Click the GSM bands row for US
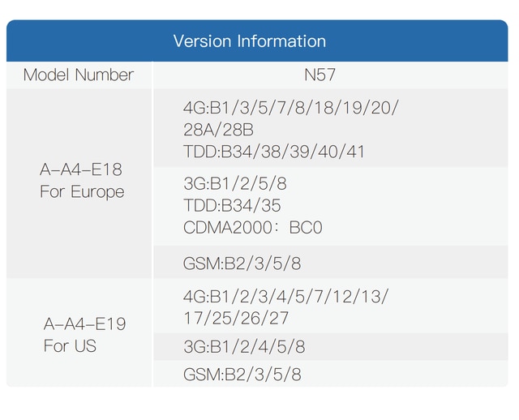The width and height of the screenshot is (519, 420). point(243,374)
